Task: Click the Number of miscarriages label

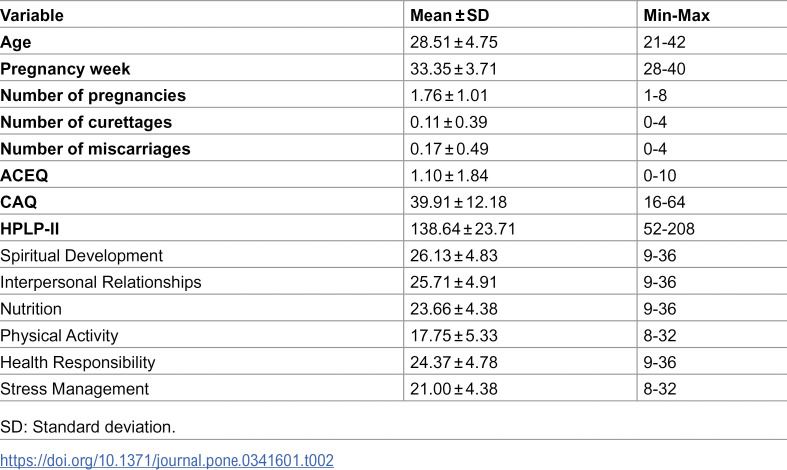Action: click(95, 149)
